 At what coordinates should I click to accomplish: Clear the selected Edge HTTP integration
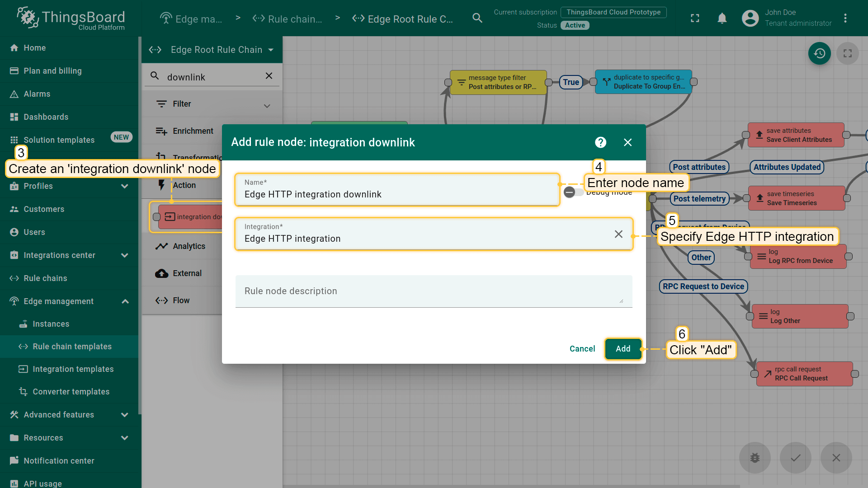[618, 234]
